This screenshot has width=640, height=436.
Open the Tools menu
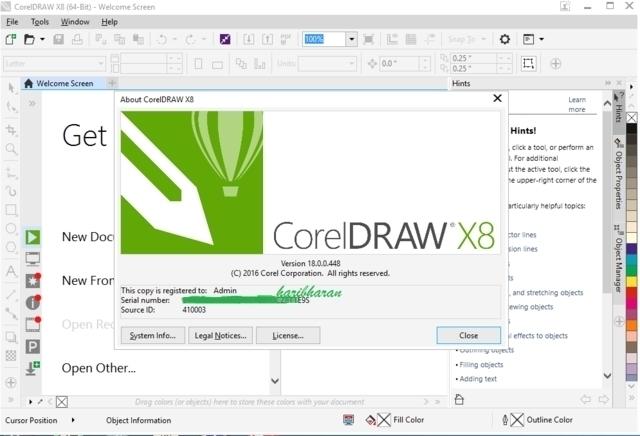tap(40, 22)
